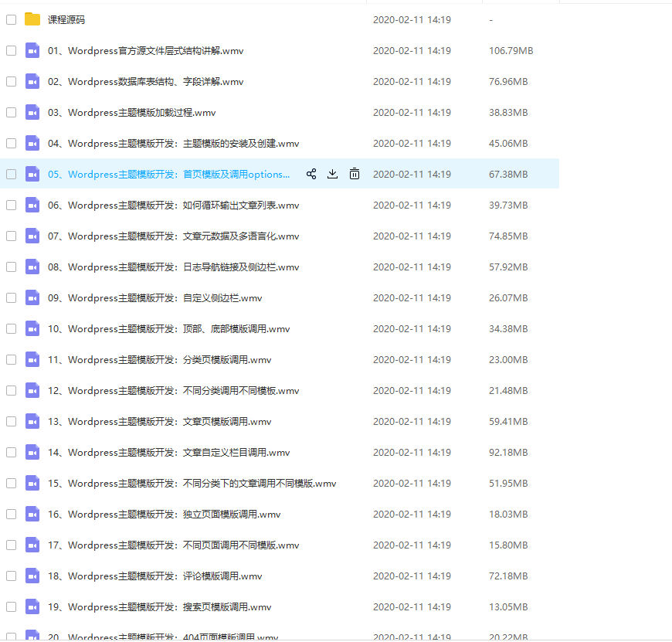Image resolution: width=672 pixels, height=642 pixels.
Task: Click the delete trash icon on row 05
Action: click(355, 174)
